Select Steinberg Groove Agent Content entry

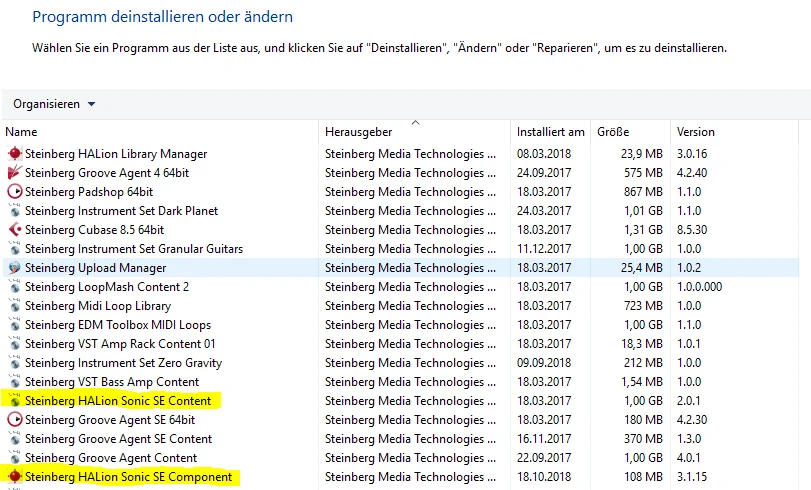pyautogui.click(x=111, y=458)
